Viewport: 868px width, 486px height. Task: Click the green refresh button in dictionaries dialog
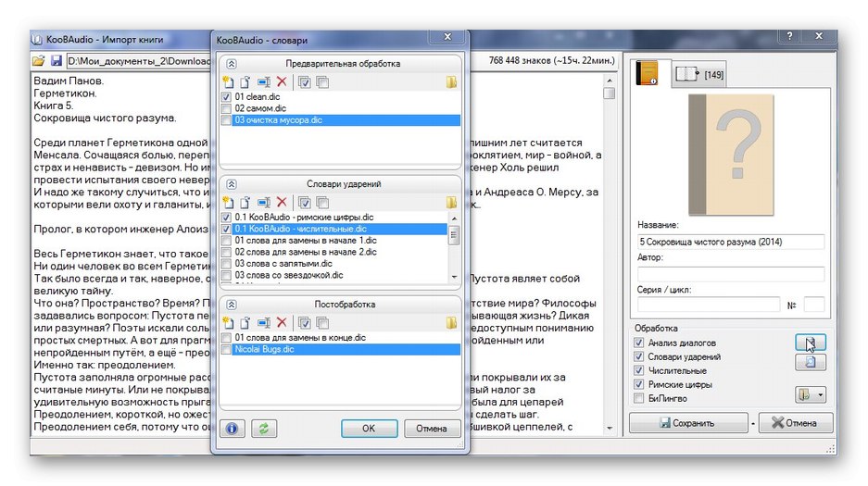(263, 429)
